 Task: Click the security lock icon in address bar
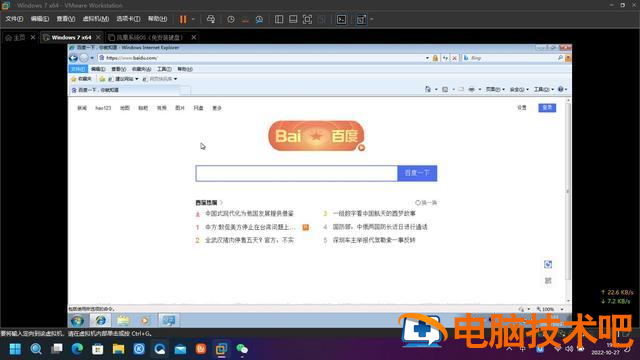(435, 58)
